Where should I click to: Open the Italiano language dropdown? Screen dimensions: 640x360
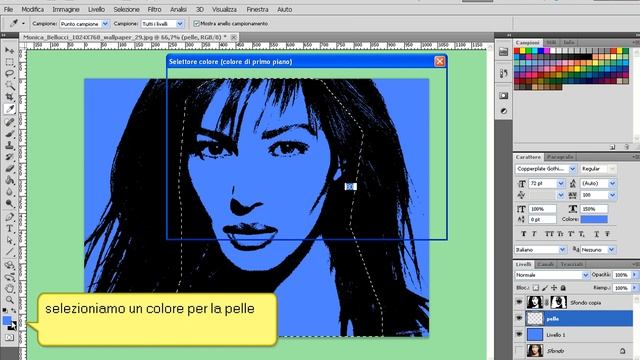(x=562, y=249)
